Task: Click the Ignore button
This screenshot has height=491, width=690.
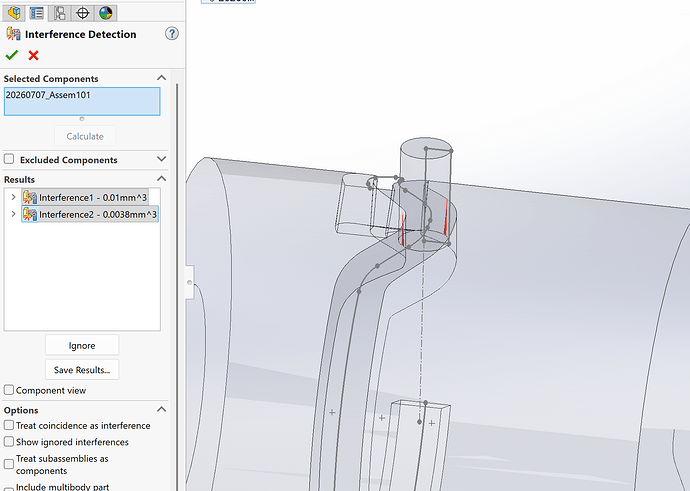Action: coord(82,345)
